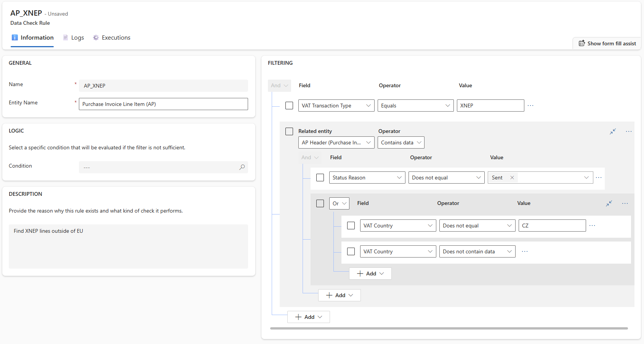The height and width of the screenshot is (344, 644).
Task: Click the Name field AP_XNEP
Action: [163, 86]
